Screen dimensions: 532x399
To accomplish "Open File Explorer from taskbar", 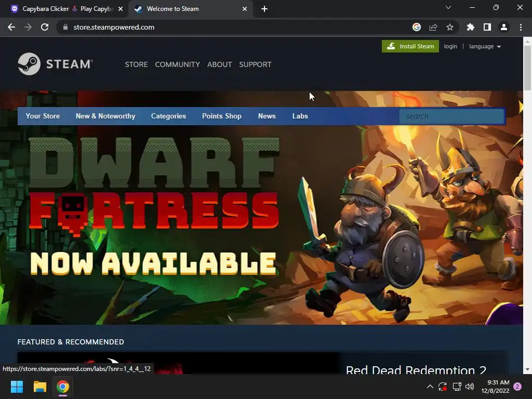I will coord(39,387).
